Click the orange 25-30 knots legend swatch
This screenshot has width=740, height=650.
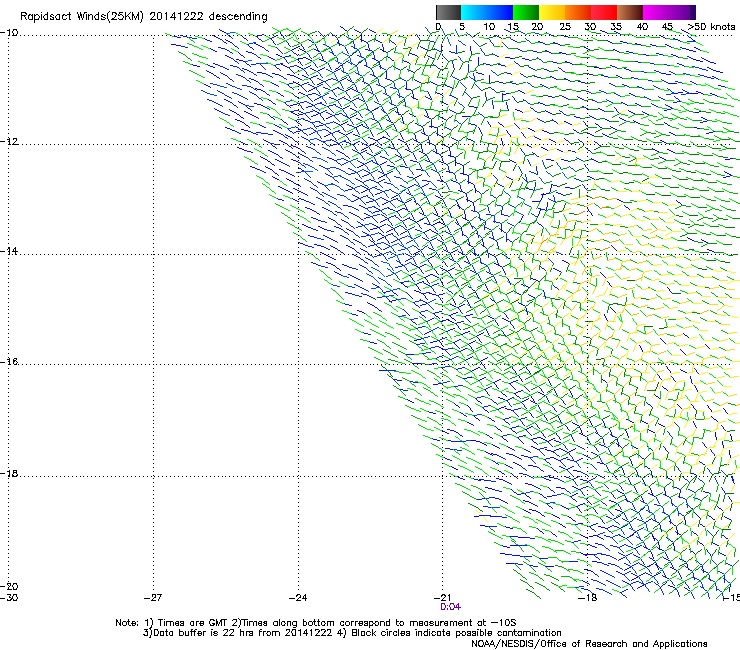[578, 12]
